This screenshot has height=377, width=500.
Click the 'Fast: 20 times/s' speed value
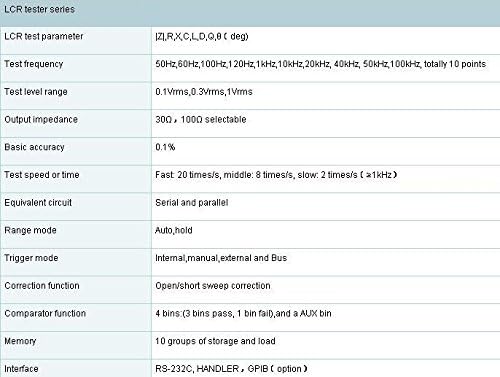(276, 175)
